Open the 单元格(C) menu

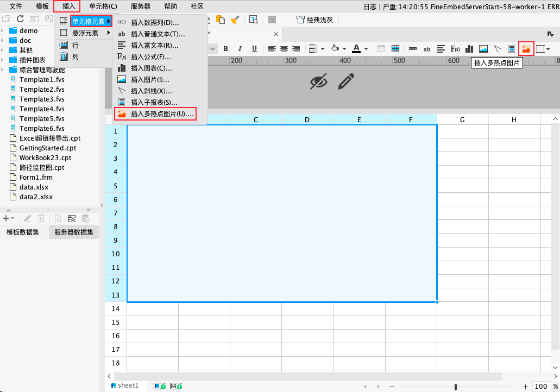[x=103, y=7]
